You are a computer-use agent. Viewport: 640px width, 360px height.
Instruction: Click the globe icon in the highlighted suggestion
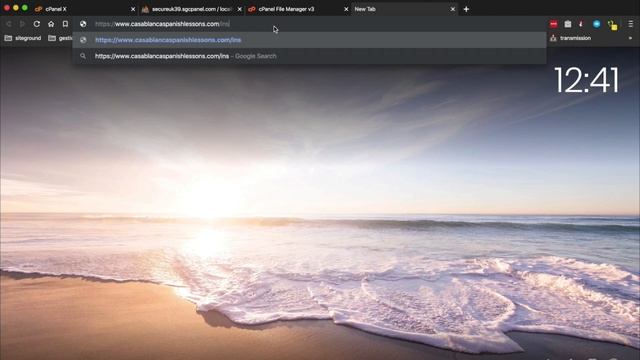(83, 40)
